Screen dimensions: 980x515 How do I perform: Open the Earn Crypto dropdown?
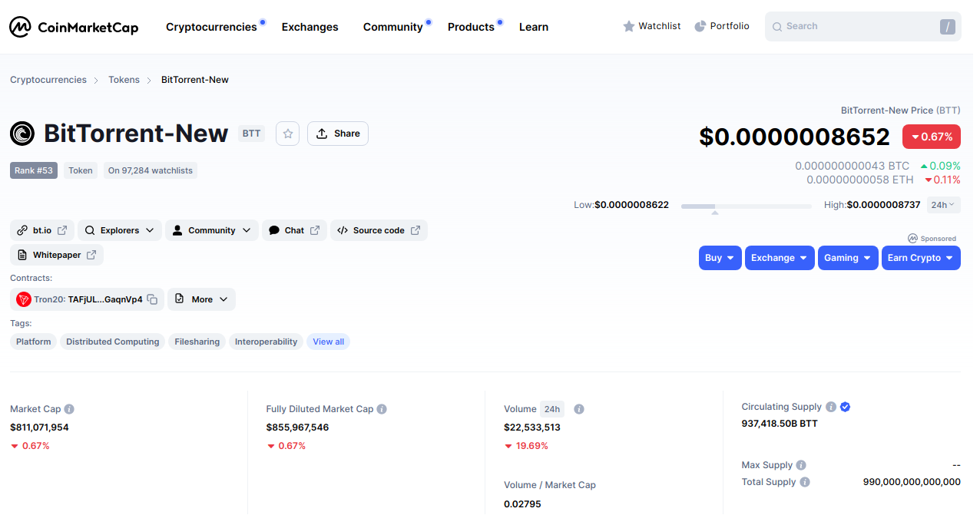click(921, 258)
